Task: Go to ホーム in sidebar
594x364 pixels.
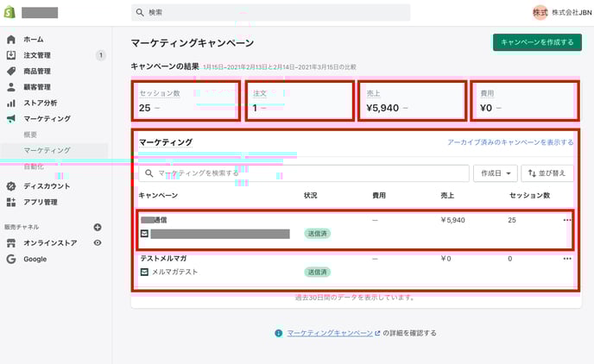Action: 34,40
